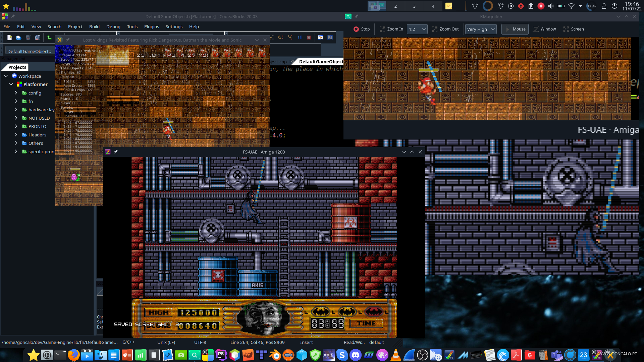Click the Screen mode button in KMagnifier

(x=574, y=29)
